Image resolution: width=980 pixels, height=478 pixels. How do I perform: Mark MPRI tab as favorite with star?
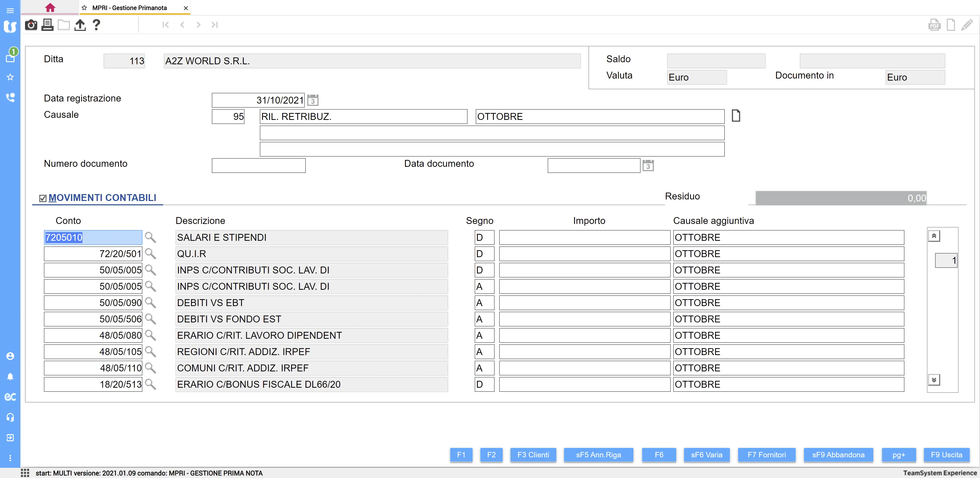click(x=84, y=8)
